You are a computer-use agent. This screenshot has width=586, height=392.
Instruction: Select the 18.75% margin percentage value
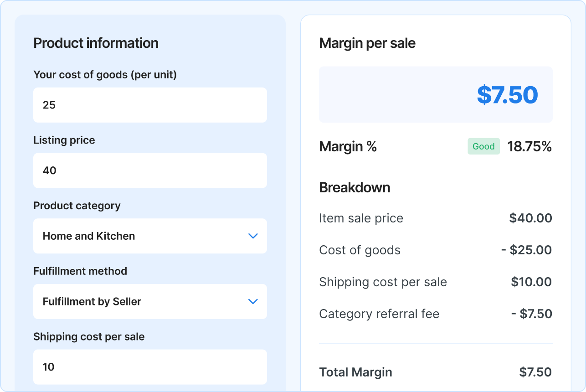tap(529, 146)
